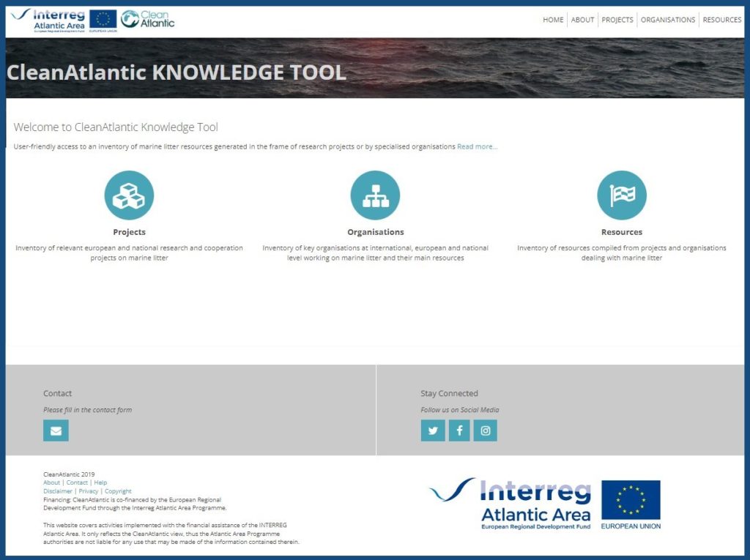Click the Organisations heading link
This screenshot has height=560, width=750.
coord(376,232)
